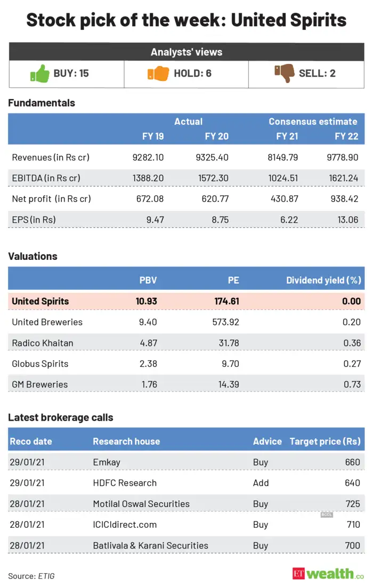Click the Dividend yield (%) column header
Image resolution: width=373 pixels, height=588 pixels.
click(x=323, y=280)
